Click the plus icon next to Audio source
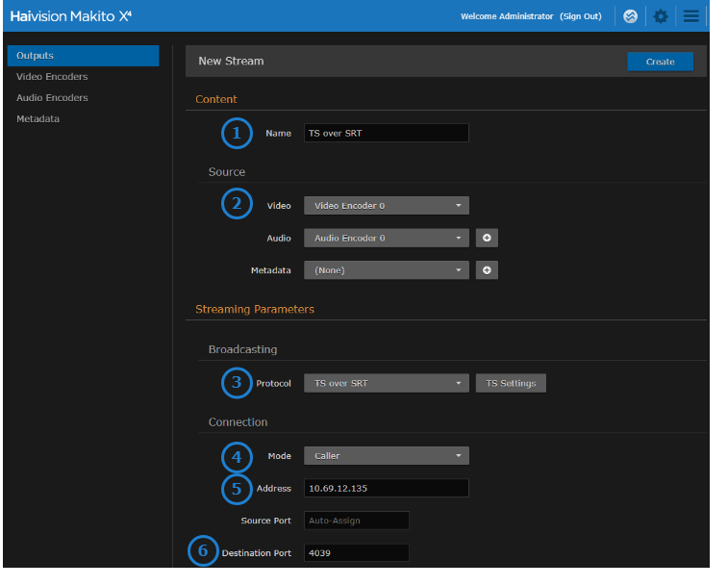728x586 pixels. point(488,238)
